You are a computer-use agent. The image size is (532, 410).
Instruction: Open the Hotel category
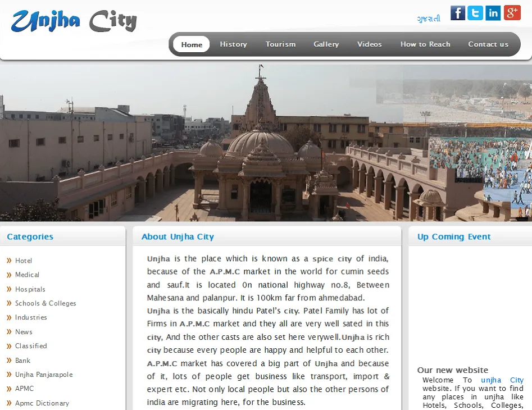[24, 261]
